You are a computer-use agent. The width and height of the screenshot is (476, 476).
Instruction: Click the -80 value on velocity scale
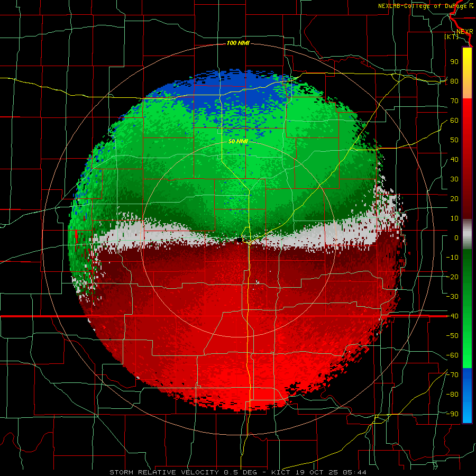coord(452,395)
